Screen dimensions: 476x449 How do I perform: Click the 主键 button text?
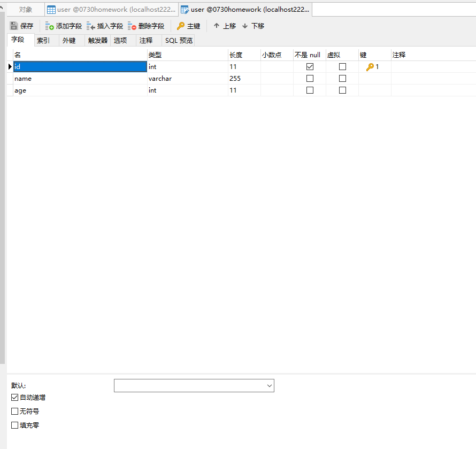click(194, 26)
